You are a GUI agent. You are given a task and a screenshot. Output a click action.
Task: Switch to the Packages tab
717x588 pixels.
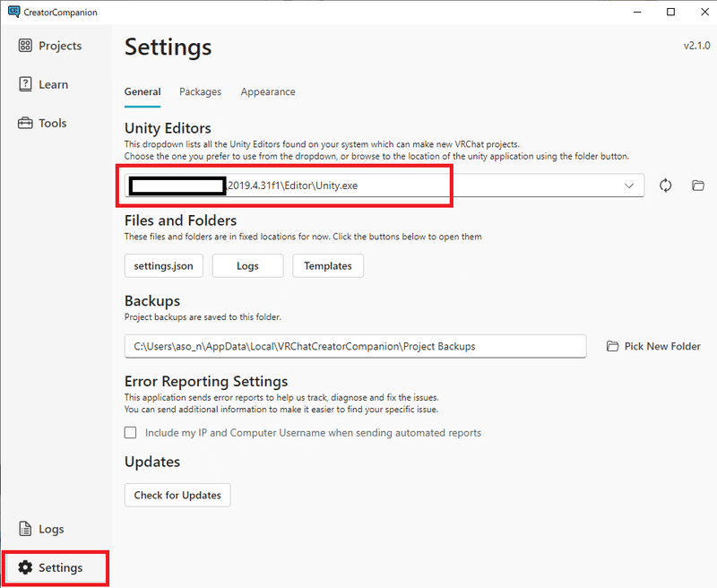point(200,92)
